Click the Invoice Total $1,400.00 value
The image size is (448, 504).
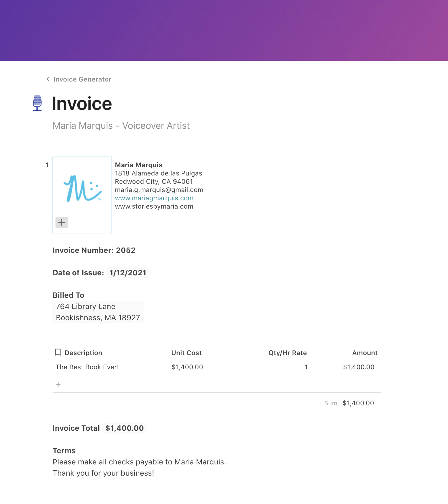[125, 428]
